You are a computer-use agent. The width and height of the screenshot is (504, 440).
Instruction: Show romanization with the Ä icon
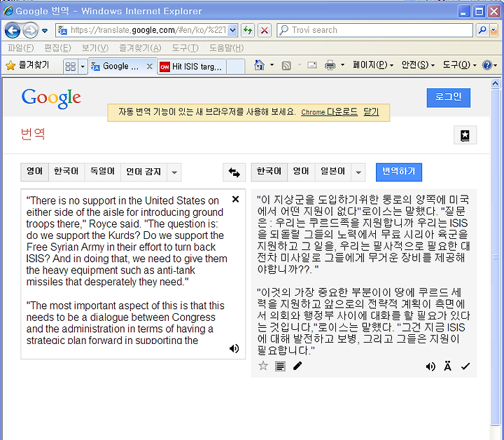tap(447, 366)
